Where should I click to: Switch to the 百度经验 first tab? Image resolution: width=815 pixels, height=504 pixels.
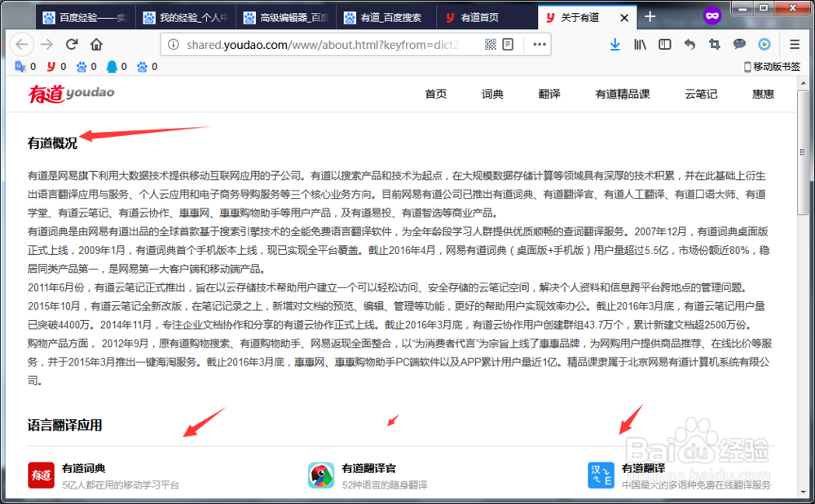click(86, 18)
